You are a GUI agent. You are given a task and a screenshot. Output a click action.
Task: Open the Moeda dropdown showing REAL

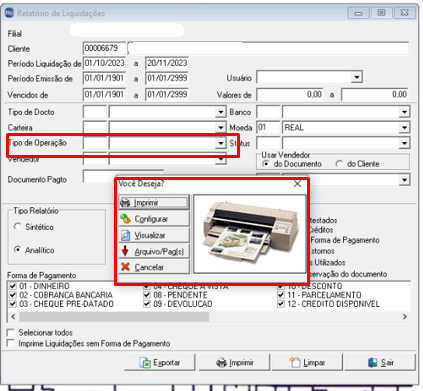click(404, 128)
